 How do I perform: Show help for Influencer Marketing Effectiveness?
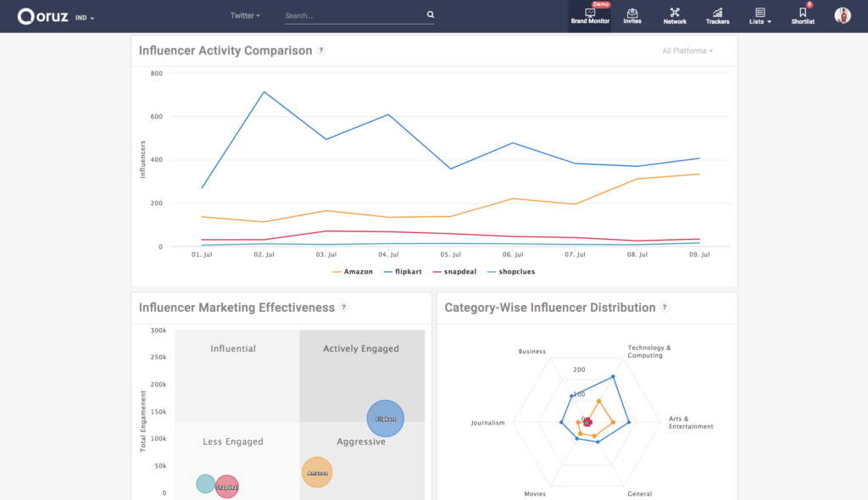click(344, 308)
